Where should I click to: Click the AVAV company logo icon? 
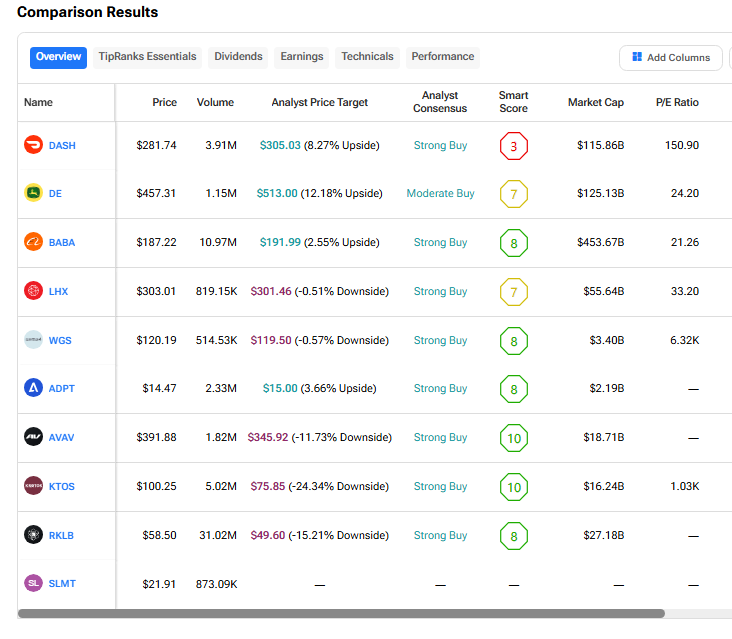[34, 437]
